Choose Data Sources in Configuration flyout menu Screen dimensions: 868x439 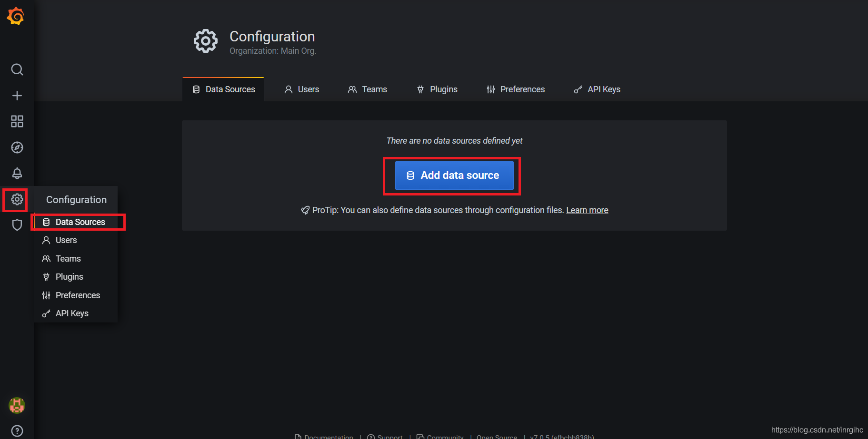point(80,222)
